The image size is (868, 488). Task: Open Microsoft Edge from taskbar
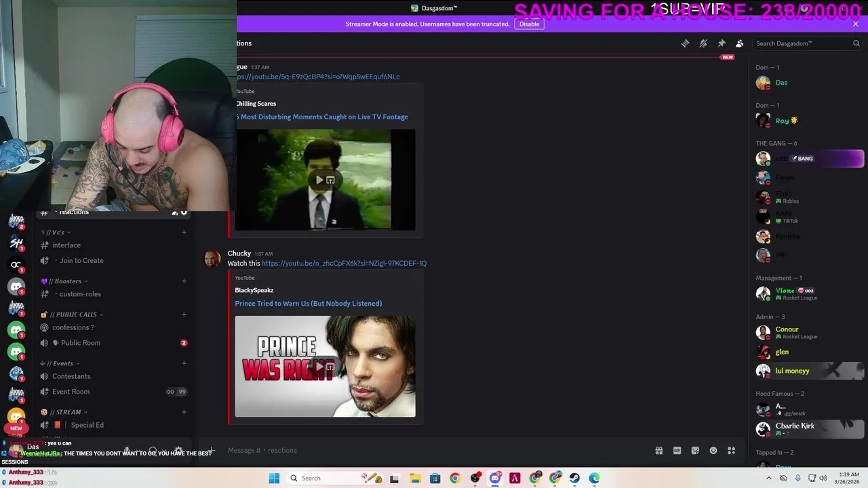tap(594, 478)
